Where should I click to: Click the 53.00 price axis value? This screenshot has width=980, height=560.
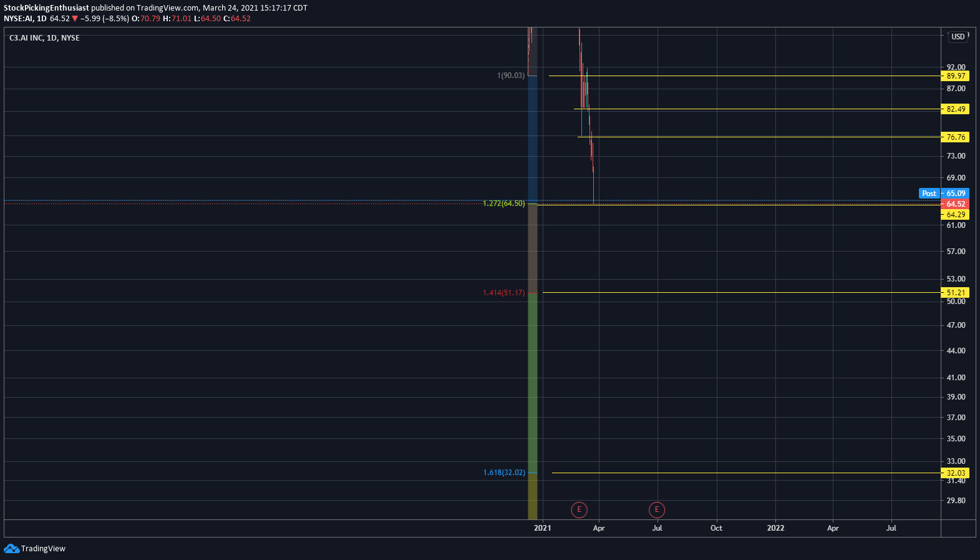point(956,279)
